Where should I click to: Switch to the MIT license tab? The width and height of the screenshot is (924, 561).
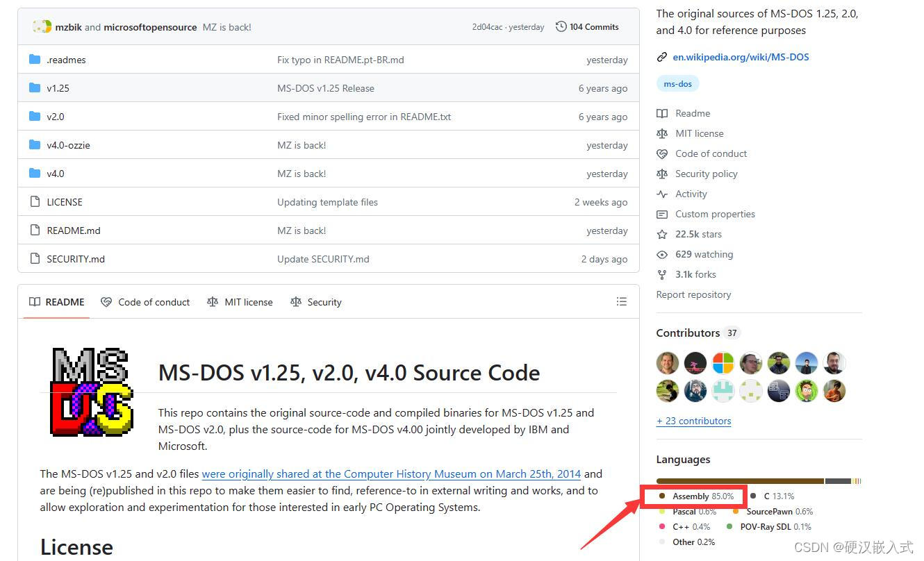240,302
